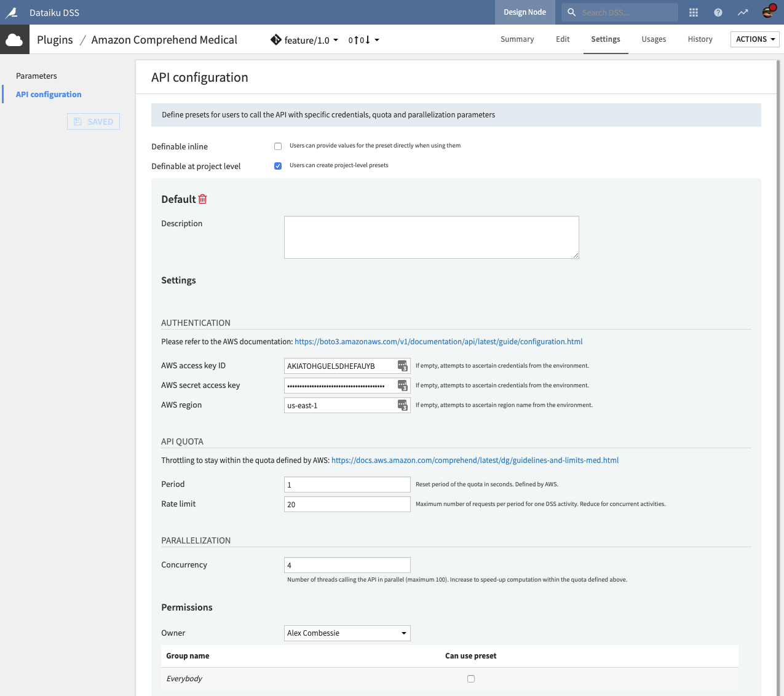Open the ACTIONS menu
Screen dimensions: 784x696
754,39
